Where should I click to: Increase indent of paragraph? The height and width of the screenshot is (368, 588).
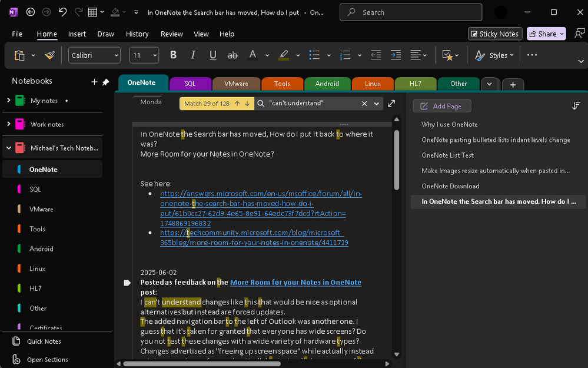tap(396, 55)
